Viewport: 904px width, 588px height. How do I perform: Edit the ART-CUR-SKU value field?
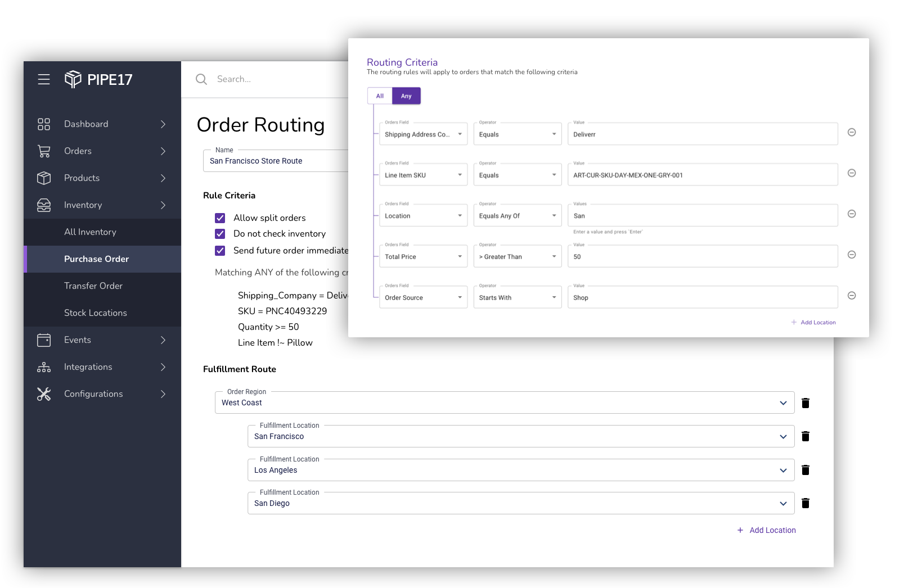point(703,175)
